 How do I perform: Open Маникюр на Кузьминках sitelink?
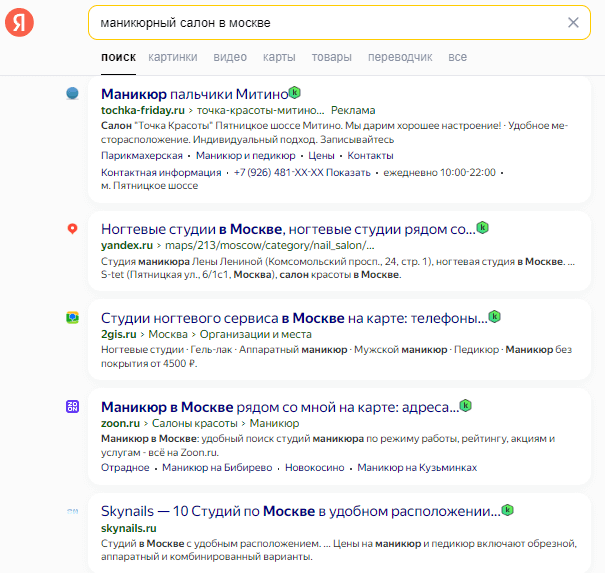point(417,468)
